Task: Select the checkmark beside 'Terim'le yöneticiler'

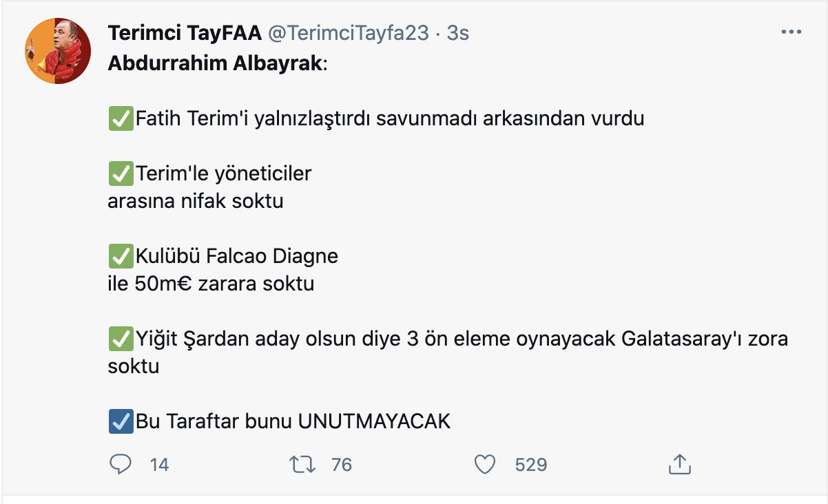Action: click(121, 174)
